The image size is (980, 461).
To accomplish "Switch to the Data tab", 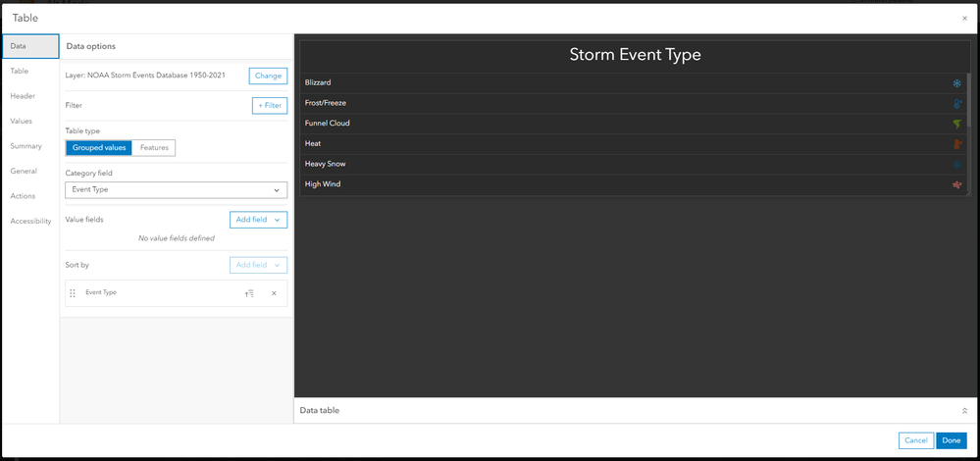I will tap(30, 46).
